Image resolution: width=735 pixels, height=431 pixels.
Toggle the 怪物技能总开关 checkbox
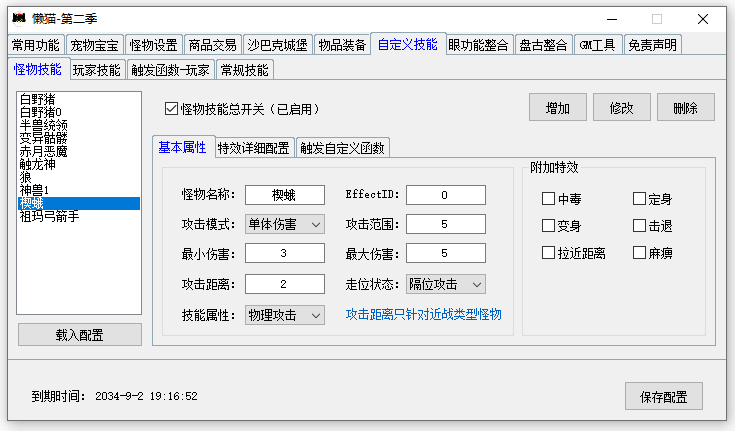pos(171,109)
